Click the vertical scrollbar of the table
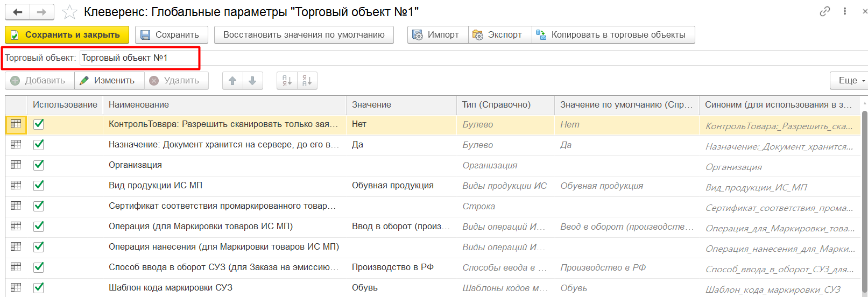Screen dimensions: 868x297 864,202
